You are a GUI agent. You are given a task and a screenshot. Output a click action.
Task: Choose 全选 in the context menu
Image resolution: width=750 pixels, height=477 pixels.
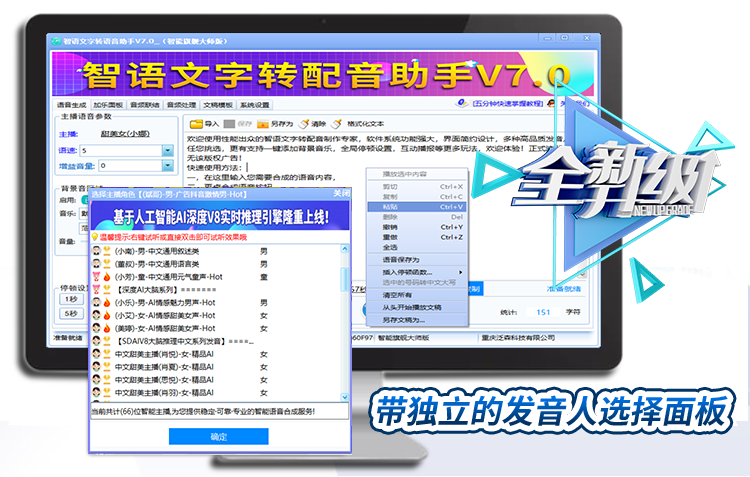click(418, 247)
